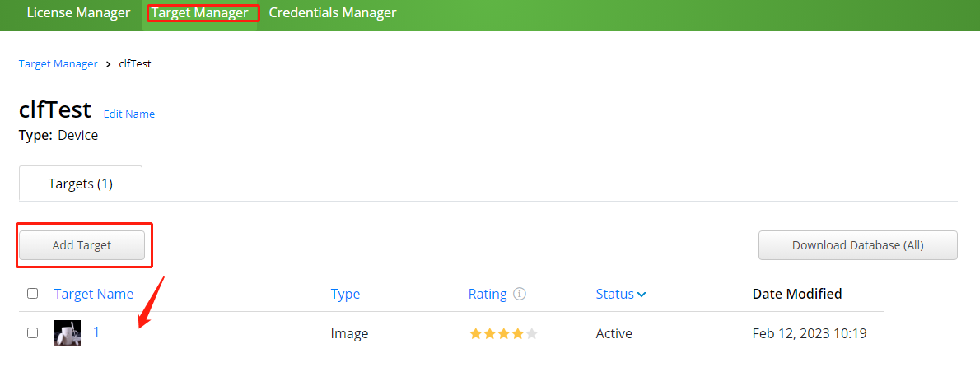Open the target 1 image thumbnail
The height and width of the screenshot is (367, 980).
[67, 333]
